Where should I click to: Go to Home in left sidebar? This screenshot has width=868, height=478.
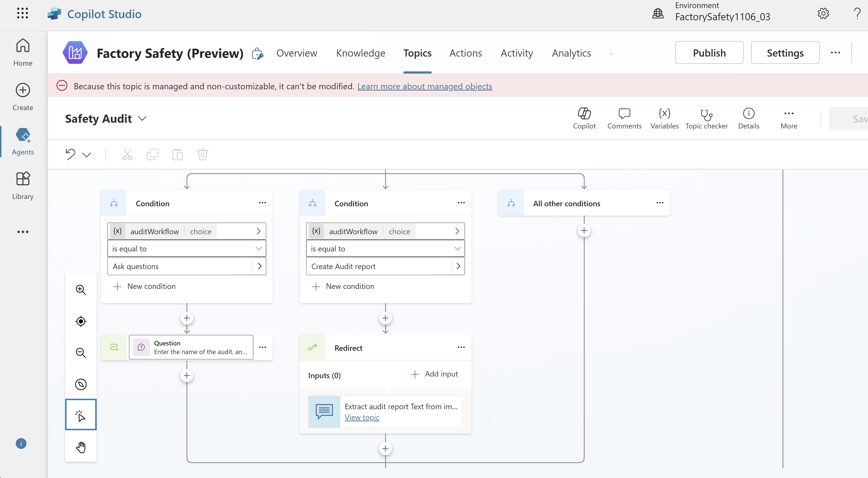23,53
